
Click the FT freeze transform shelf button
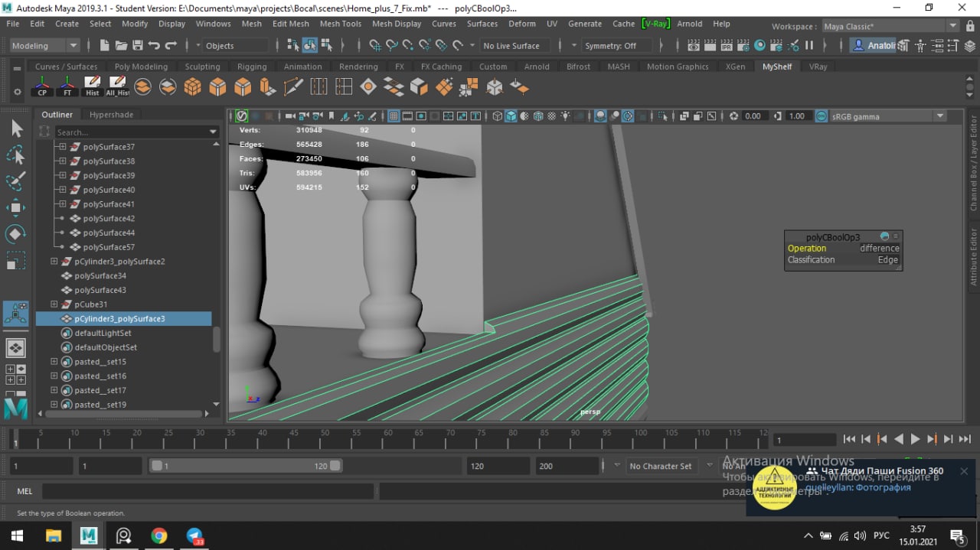point(67,86)
